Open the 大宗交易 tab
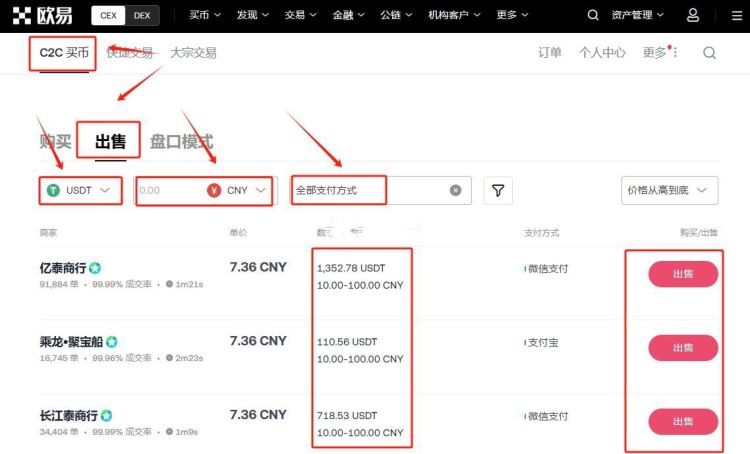Image resolution: width=750 pixels, height=454 pixels. click(193, 53)
